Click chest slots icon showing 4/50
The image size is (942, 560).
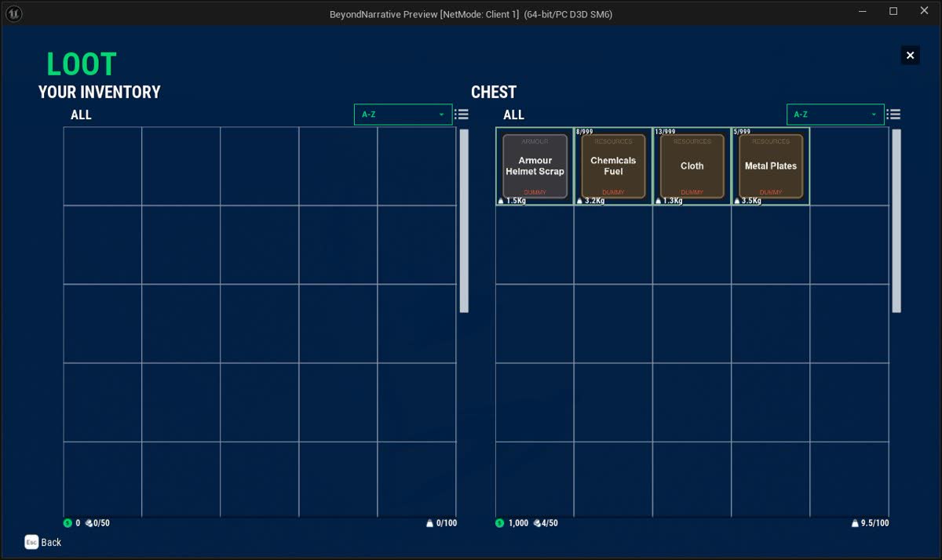536,523
